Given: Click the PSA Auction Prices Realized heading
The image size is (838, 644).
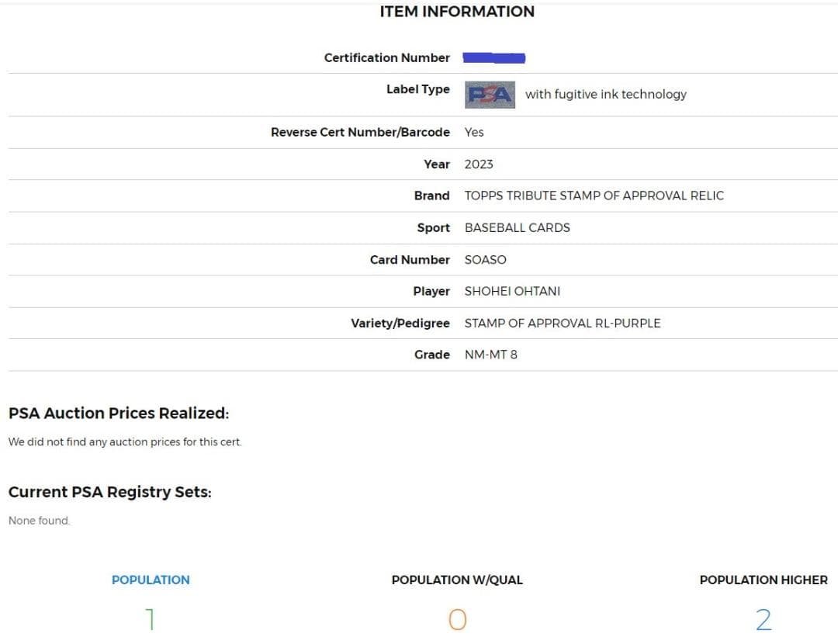Looking at the screenshot, I should click(x=119, y=414).
